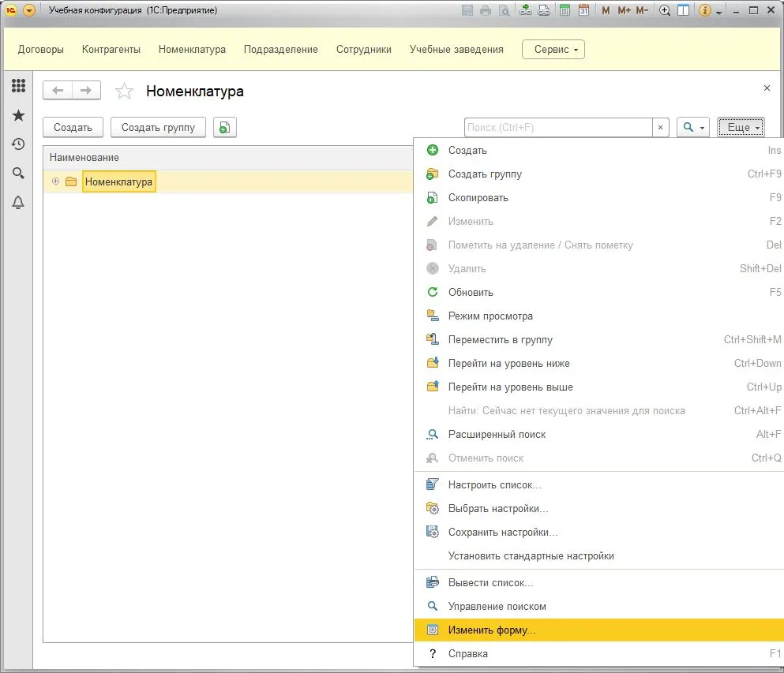Click the get link icon
This screenshot has height=673, width=784.
[x=526, y=10]
